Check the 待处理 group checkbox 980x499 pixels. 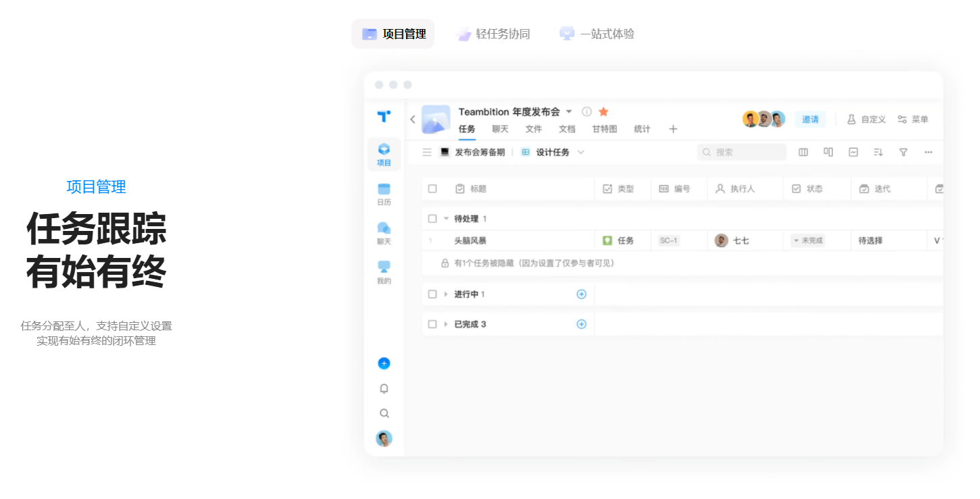[433, 219]
